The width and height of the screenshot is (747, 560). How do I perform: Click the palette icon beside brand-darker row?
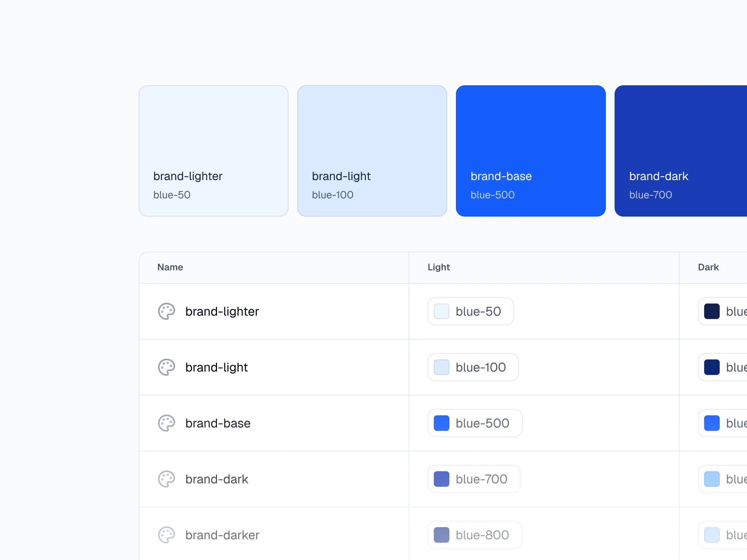[166, 535]
